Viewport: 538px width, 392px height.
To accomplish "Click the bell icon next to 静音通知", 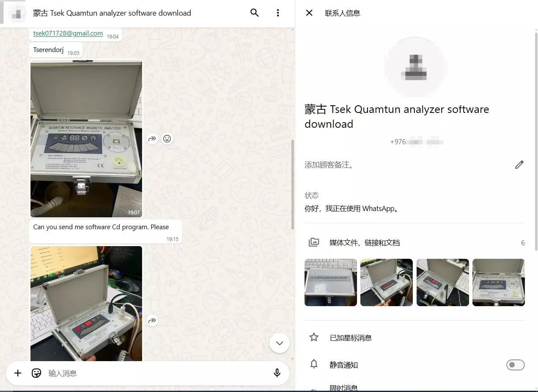I will point(313,365).
